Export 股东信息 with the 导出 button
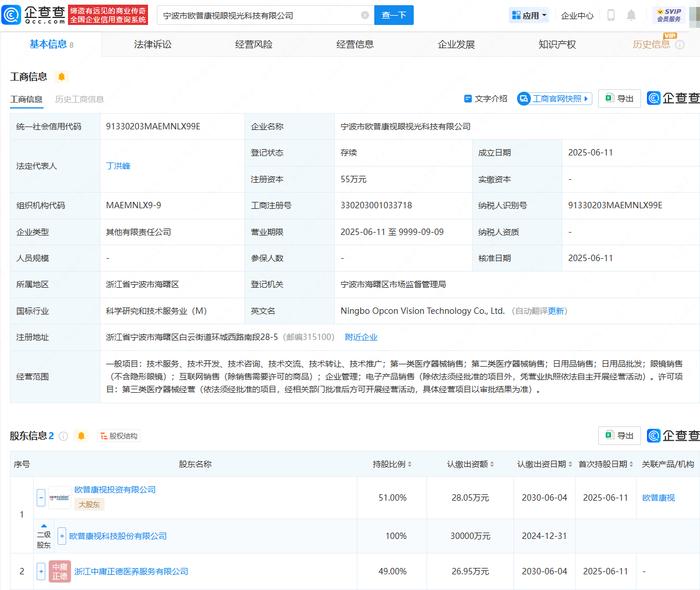 click(620, 435)
